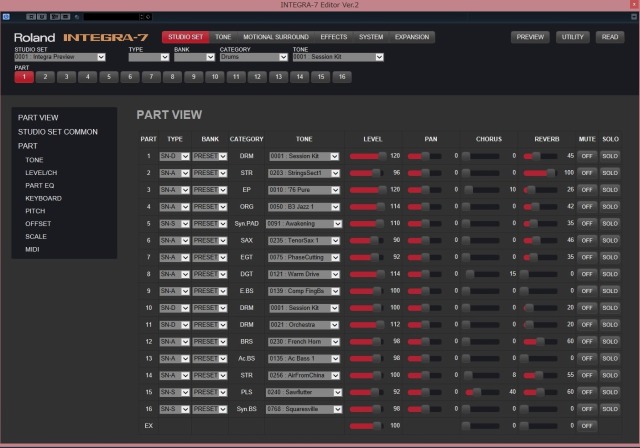
Task: Click the reverb slider for part 12
Action: point(540,342)
